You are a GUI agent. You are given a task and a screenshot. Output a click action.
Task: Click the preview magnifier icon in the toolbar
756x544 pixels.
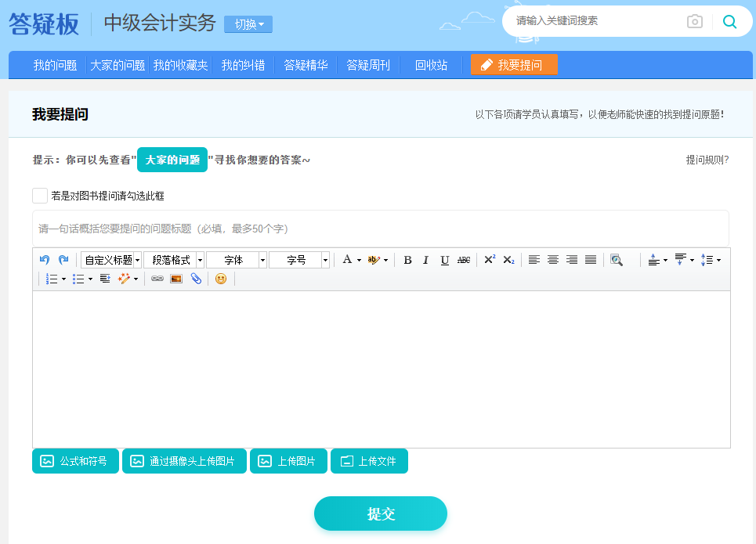point(617,259)
